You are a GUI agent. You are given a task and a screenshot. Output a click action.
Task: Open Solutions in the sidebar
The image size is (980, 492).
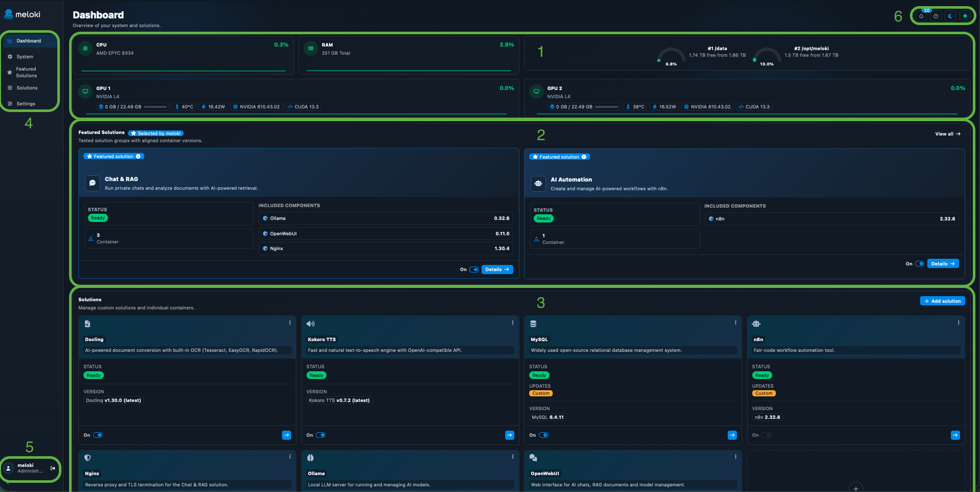(30, 88)
